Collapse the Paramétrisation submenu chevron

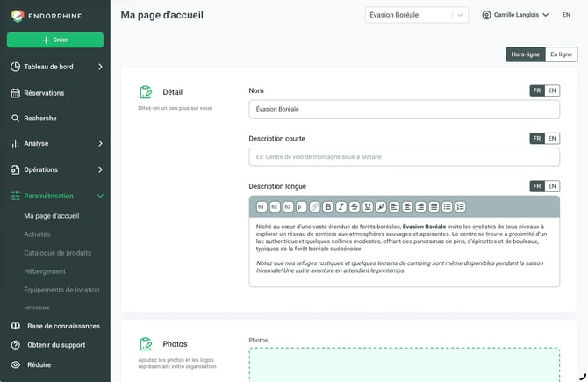(x=100, y=196)
